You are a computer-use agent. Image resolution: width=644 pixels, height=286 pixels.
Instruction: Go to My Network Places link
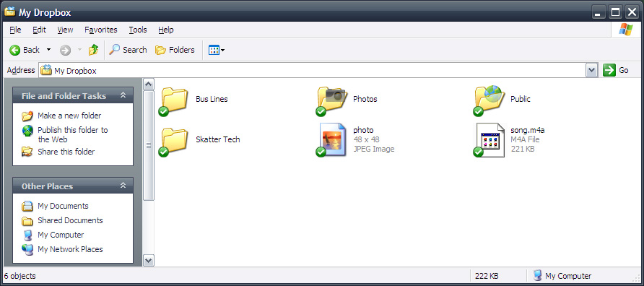[x=70, y=249]
